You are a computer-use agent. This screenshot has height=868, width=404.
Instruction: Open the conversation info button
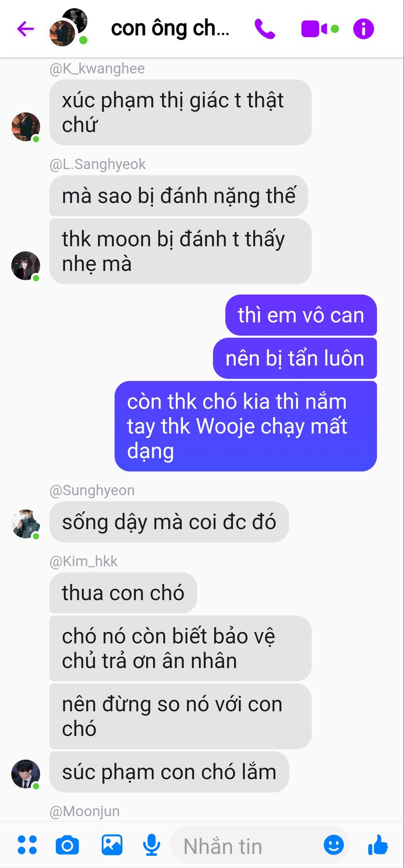point(364,29)
